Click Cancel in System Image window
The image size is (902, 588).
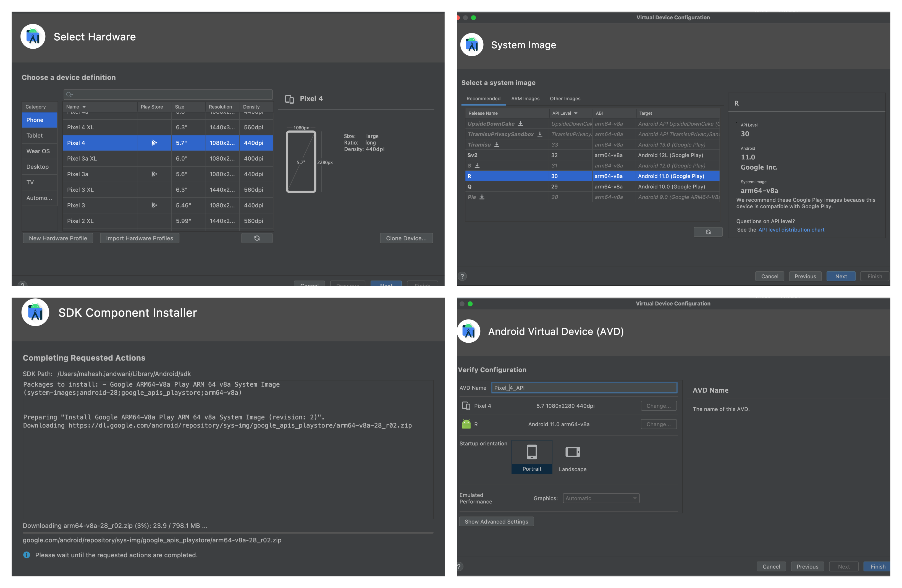(770, 276)
